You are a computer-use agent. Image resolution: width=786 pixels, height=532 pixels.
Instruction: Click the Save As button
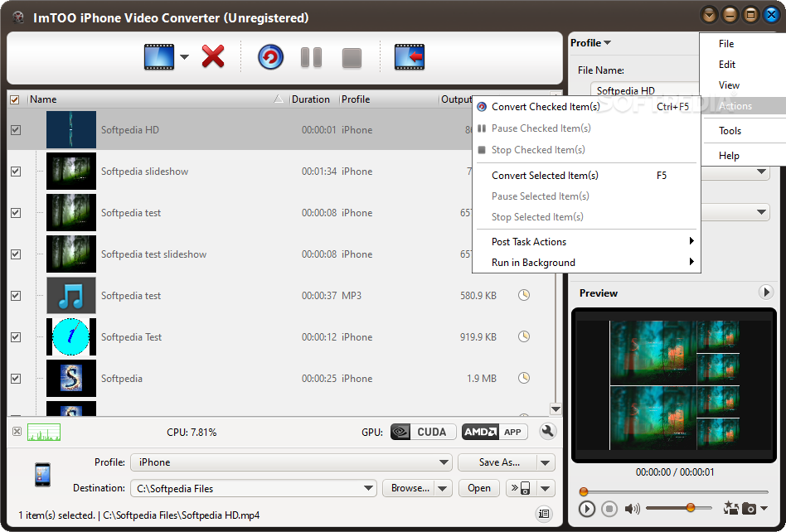click(497, 462)
